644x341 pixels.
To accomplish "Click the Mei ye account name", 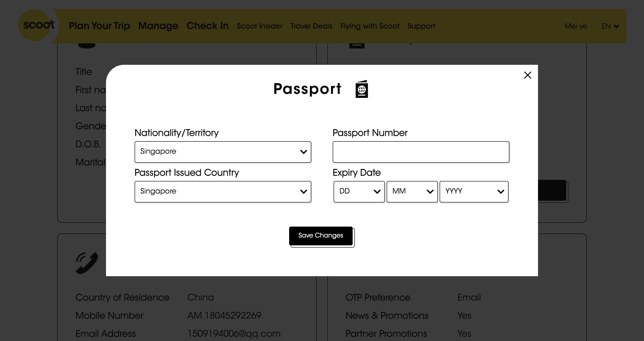I will 576,26.
